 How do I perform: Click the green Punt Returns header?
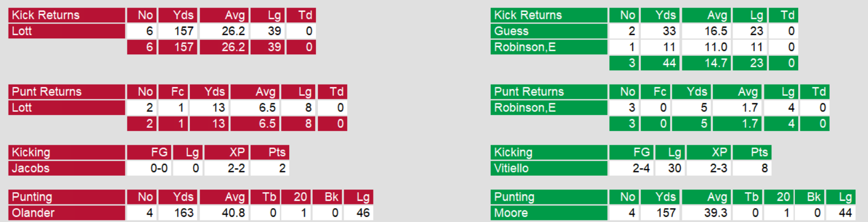[549, 92]
